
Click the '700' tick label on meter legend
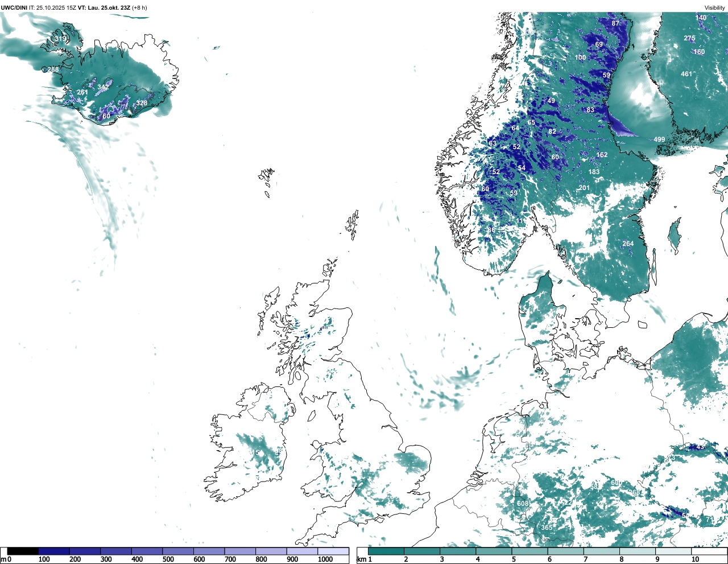(230, 559)
